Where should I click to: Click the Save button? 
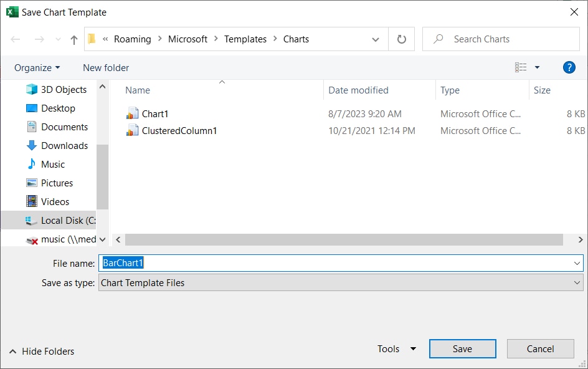462,349
